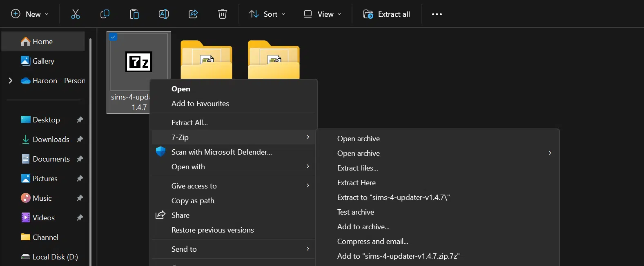
Task: Select the 7z archive file icon
Action: pos(139,62)
